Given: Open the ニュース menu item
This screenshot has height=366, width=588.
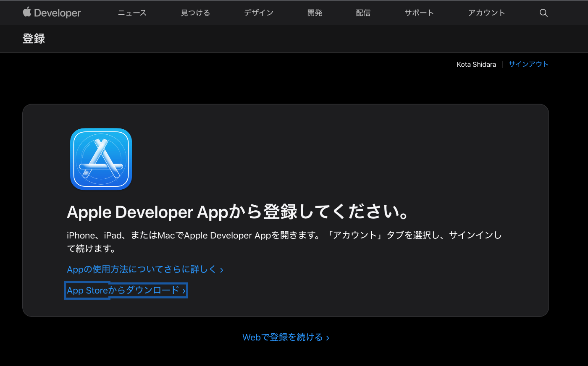Looking at the screenshot, I should (x=132, y=13).
